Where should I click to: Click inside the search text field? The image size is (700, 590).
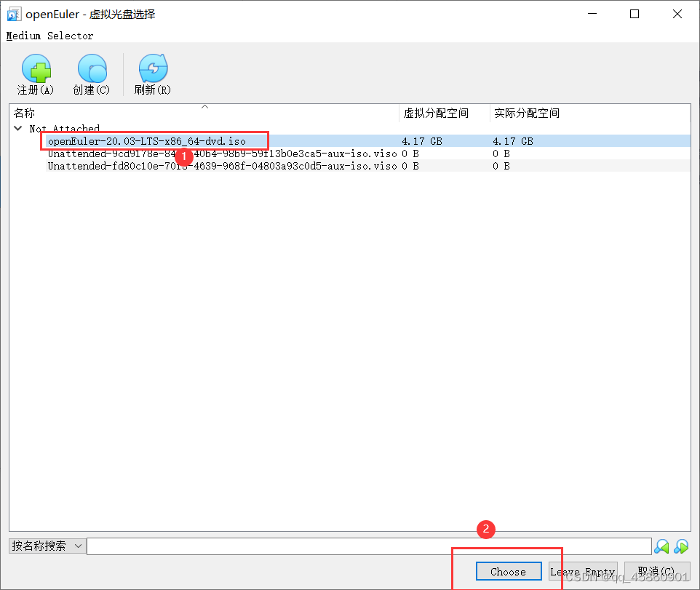coord(369,546)
